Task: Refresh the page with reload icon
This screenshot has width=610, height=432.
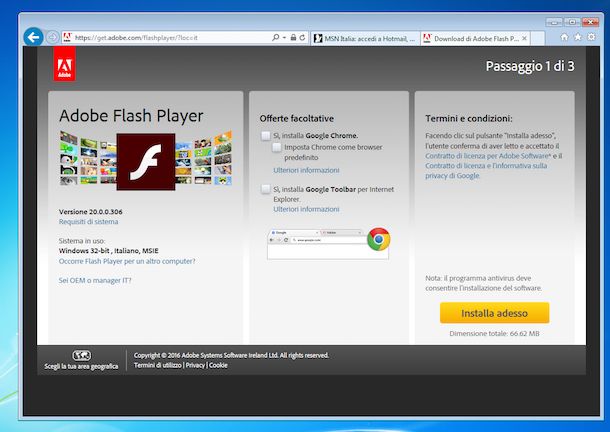Action: (302, 37)
